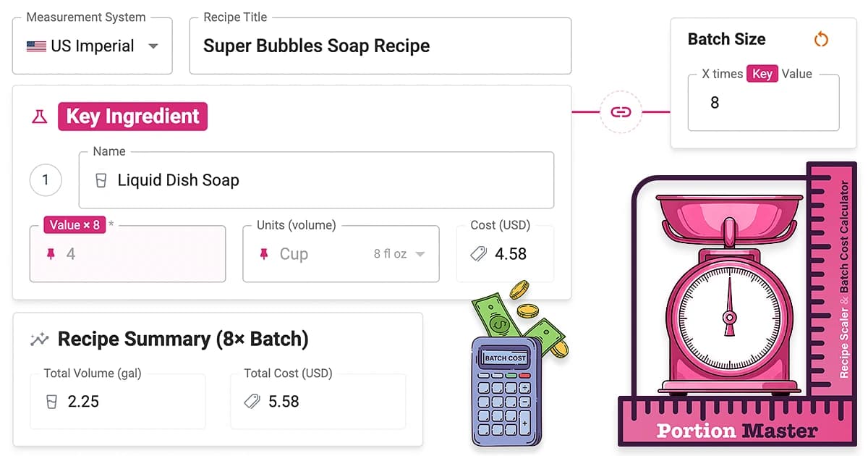
Task: Click the ingredient number circle labeled 1
Action: tap(46, 180)
